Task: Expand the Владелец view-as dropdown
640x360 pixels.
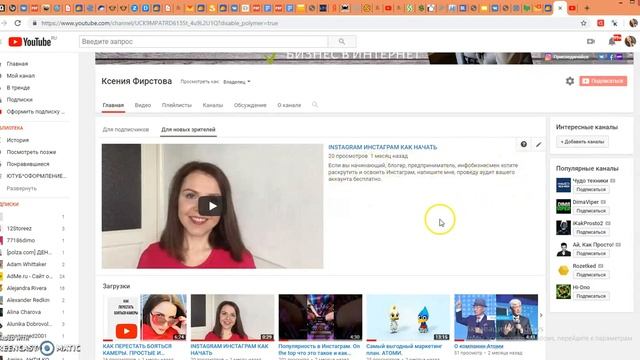Action: click(237, 82)
